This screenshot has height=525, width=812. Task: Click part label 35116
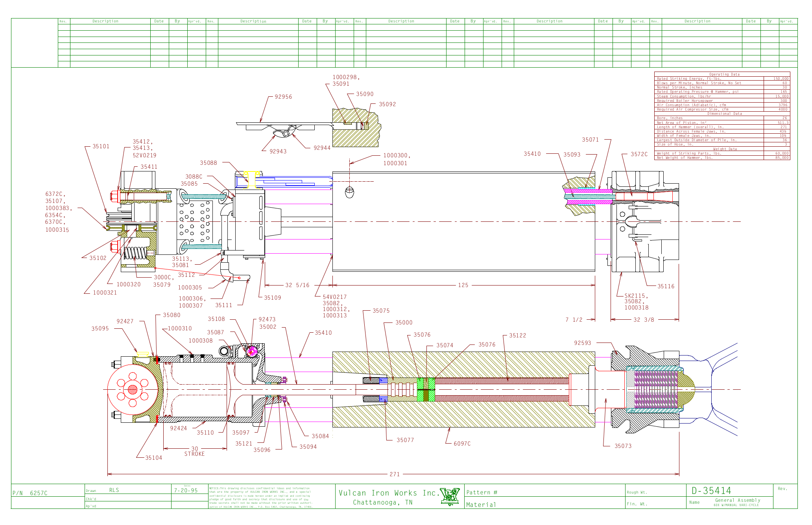tap(666, 286)
